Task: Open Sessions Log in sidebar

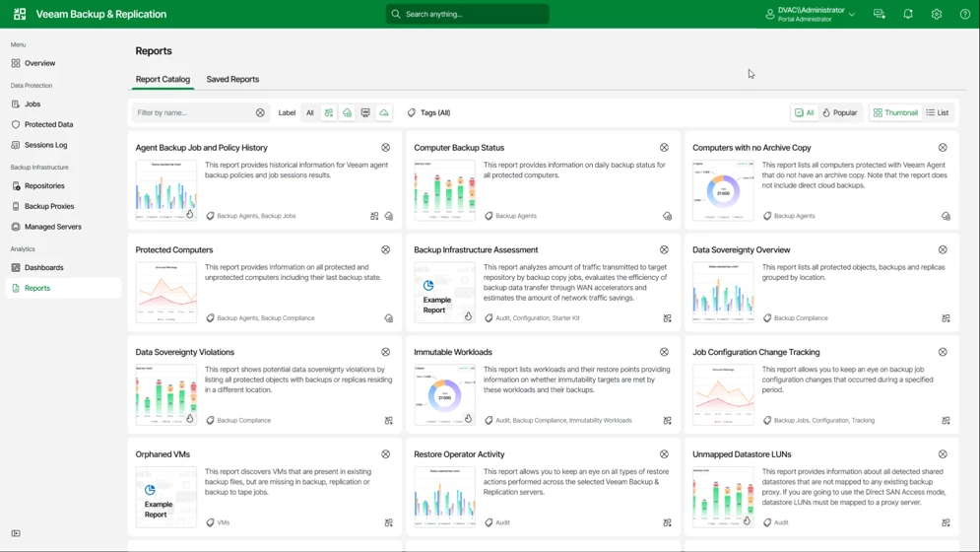Action: [x=45, y=145]
